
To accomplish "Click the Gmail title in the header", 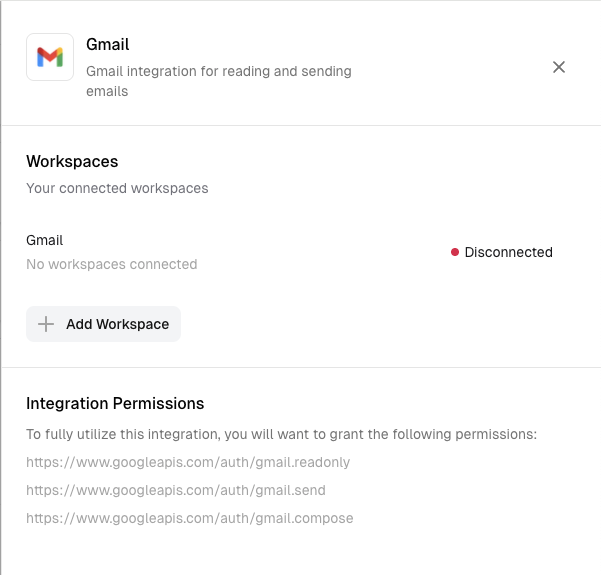I will click(x=108, y=45).
